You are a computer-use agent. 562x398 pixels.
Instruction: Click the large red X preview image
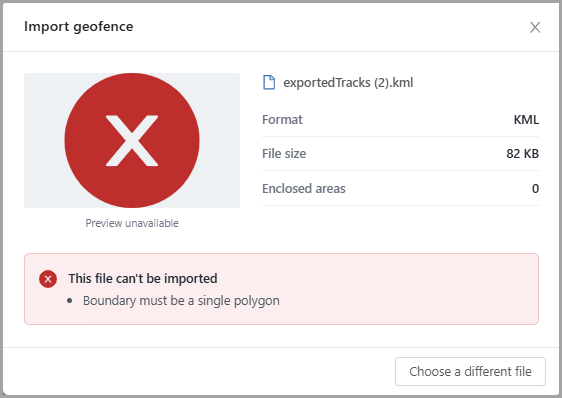point(132,140)
